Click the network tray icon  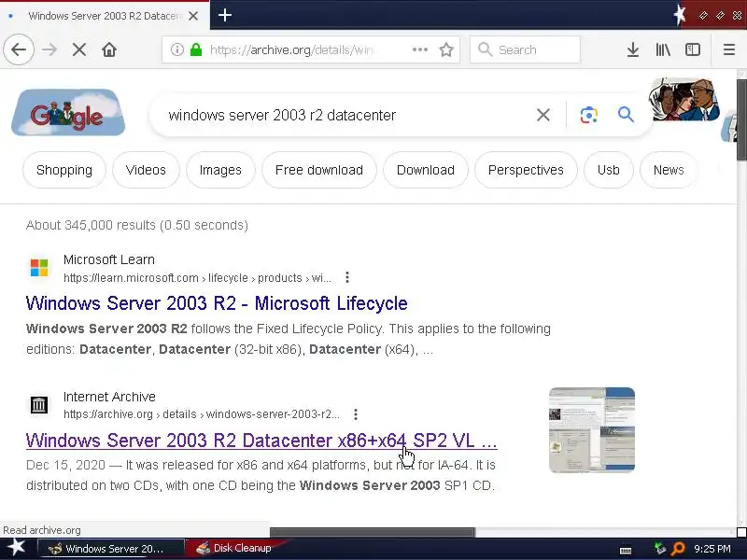click(660, 549)
